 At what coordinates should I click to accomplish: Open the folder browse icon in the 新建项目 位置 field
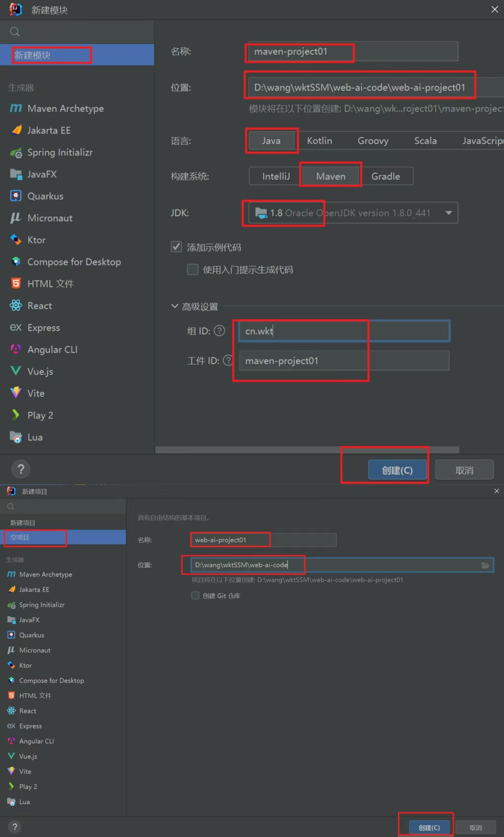485,565
